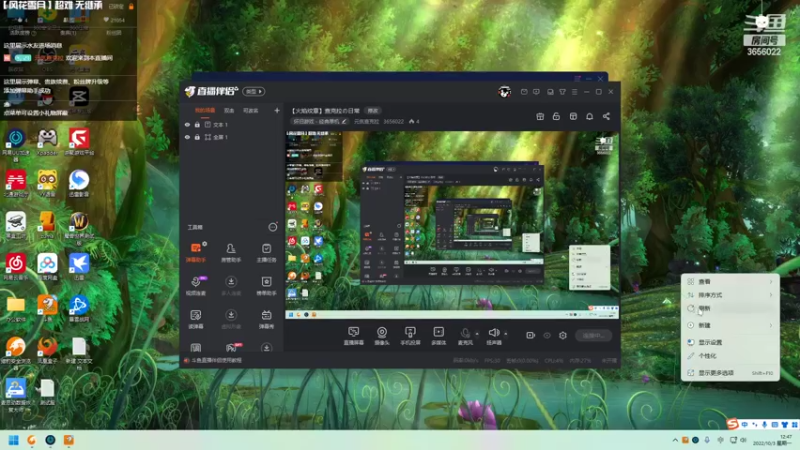Viewport: 800px width, 450px height.
Task: Show hidden system tray icons chevron
Action: tap(675, 440)
